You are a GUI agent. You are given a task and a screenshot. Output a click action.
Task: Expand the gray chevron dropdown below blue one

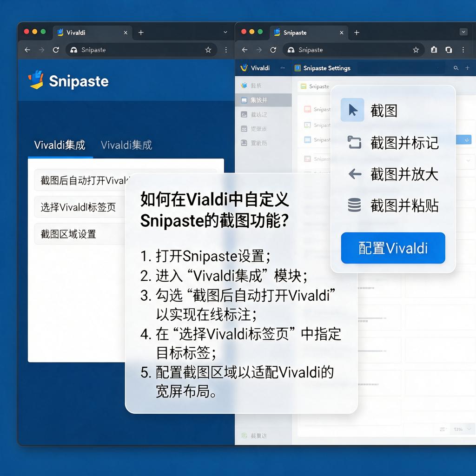tap(468, 160)
